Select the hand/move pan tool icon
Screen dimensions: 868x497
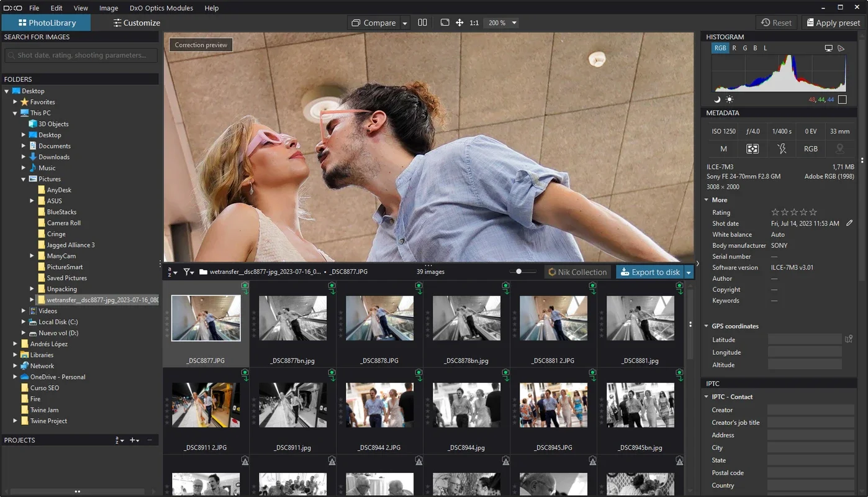[459, 22]
